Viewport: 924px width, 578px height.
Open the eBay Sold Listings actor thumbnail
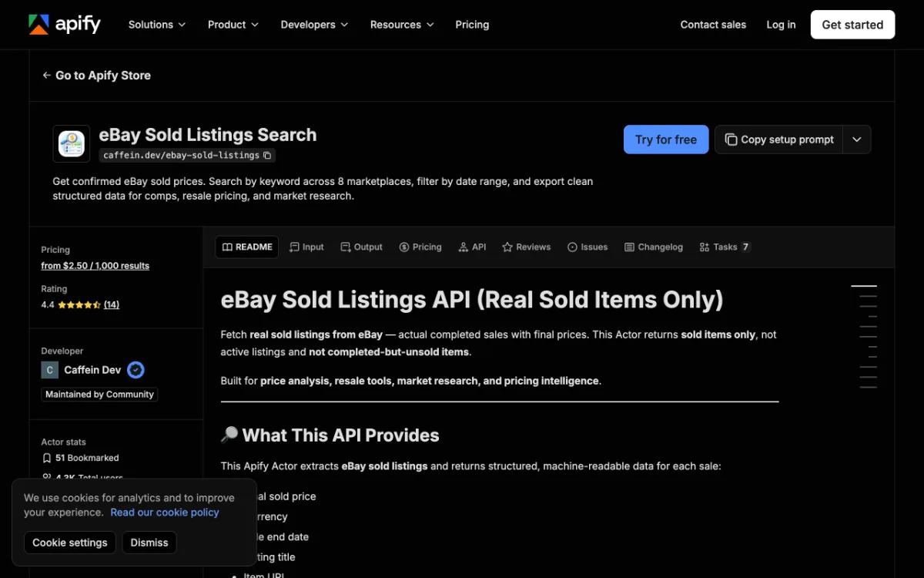[72, 143]
